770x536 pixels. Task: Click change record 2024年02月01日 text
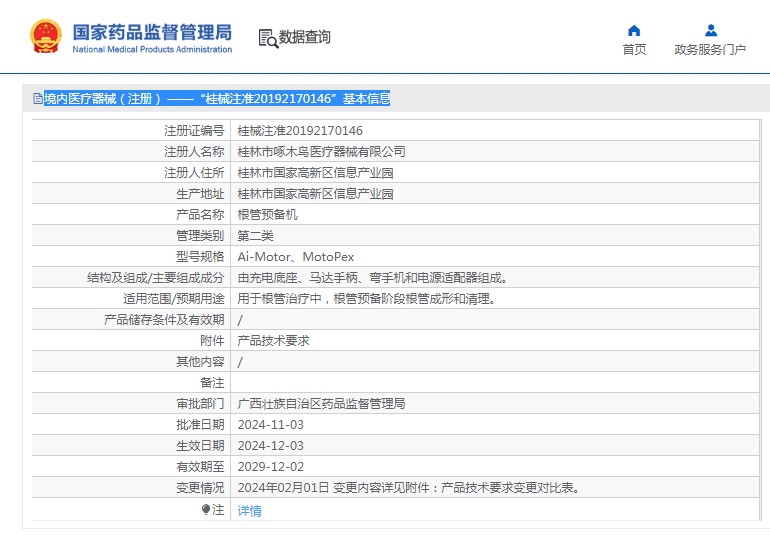pos(283,488)
